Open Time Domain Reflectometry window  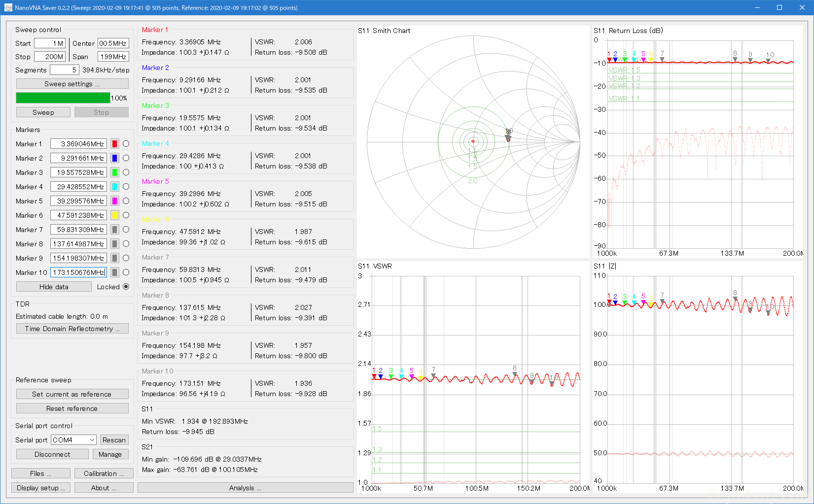(x=72, y=329)
